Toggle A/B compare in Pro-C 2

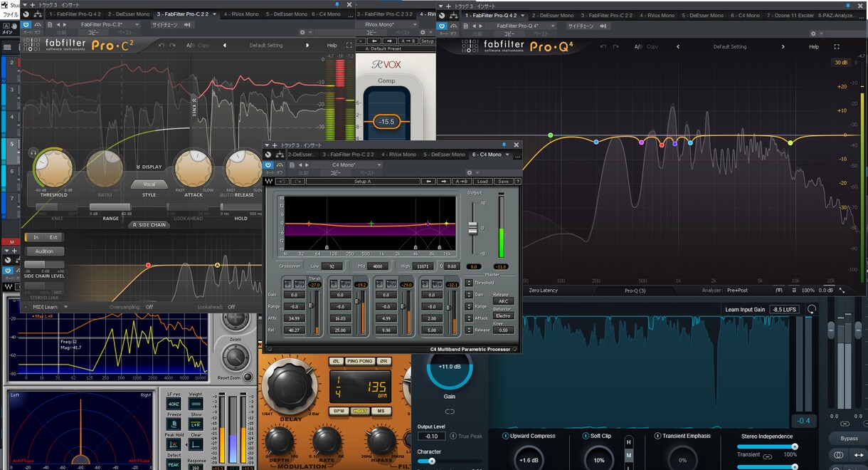point(190,46)
